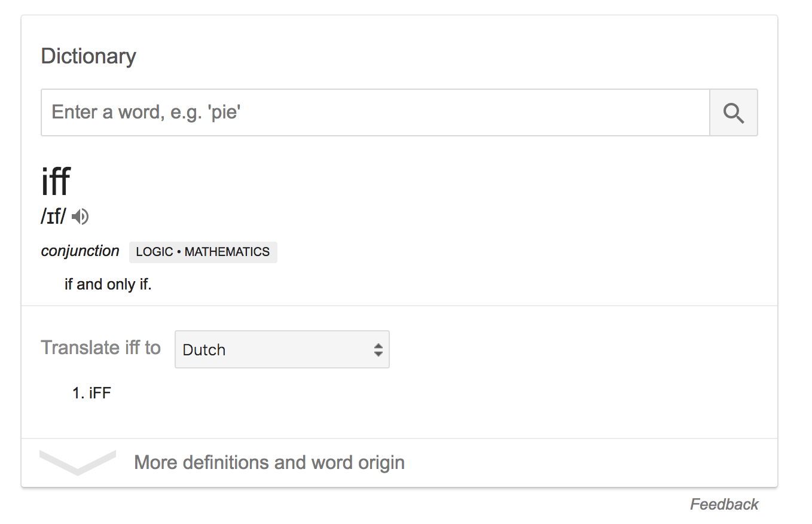The image size is (812, 524).
Task: Click the up-down arrows on the language selector
Action: [x=378, y=349]
